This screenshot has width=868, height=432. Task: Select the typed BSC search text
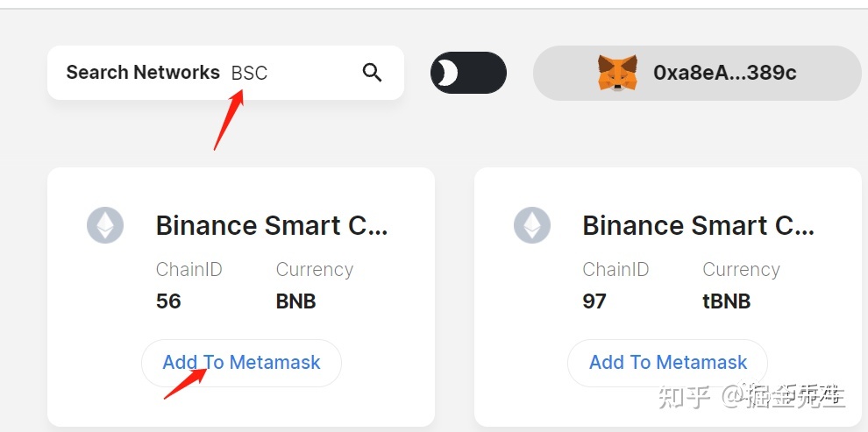pyautogui.click(x=249, y=73)
